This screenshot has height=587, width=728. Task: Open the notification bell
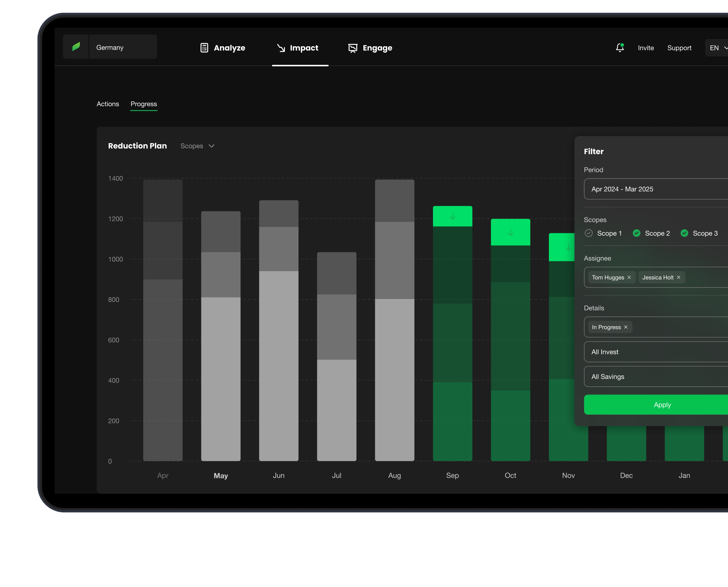[x=619, y=48]
